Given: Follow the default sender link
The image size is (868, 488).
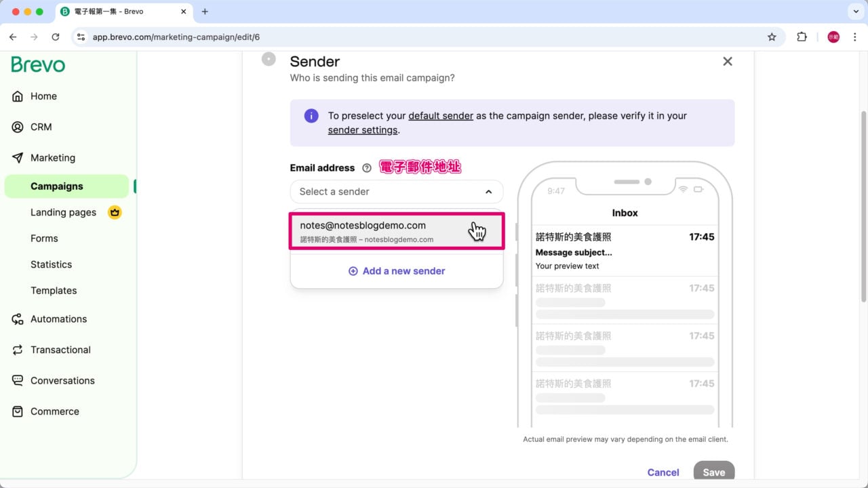Looking at the screenshot, I should pos(440,116).
